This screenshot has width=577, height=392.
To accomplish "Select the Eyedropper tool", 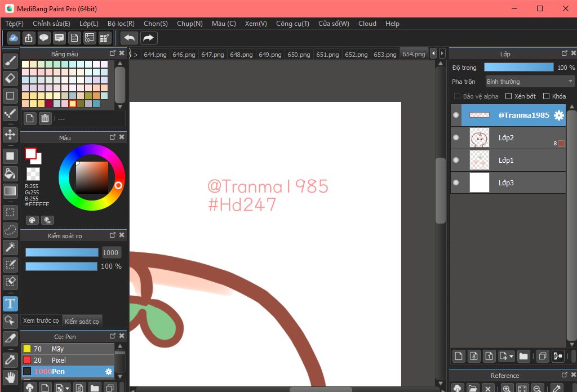I will coord(10,360).
